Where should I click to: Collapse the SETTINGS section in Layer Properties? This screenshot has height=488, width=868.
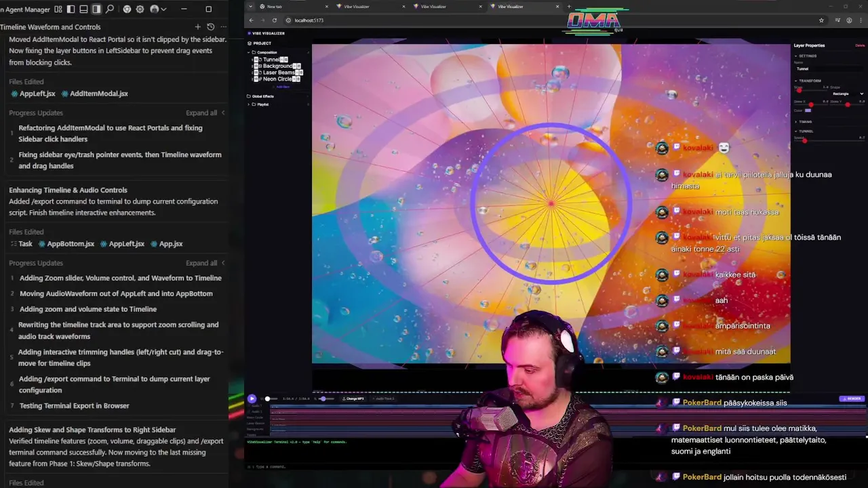click(795, 56)
